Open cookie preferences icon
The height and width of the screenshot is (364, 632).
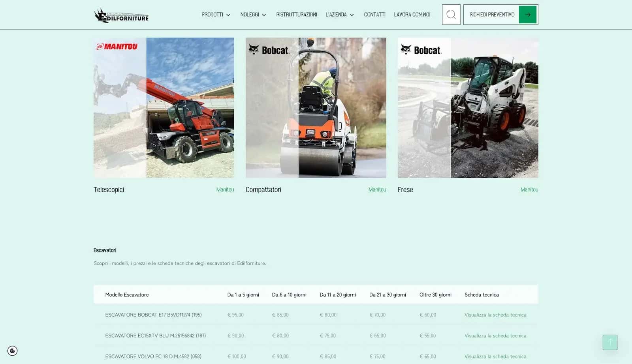coord(13,351)
